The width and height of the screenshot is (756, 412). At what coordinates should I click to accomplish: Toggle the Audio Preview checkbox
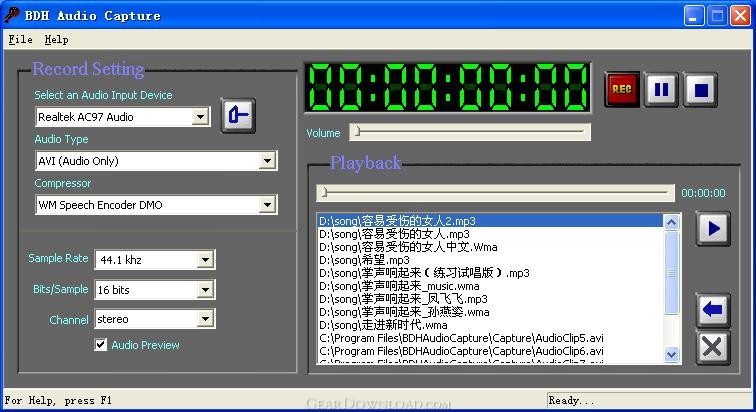tap(100, 345)
